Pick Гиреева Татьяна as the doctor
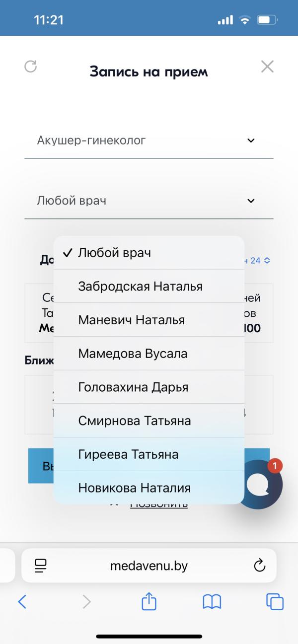This screenshot has width=298, height=644. [x=149, y=454]
